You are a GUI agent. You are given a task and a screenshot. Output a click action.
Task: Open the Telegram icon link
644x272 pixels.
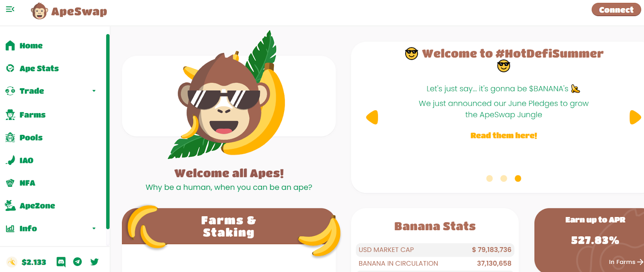(78, 262)
